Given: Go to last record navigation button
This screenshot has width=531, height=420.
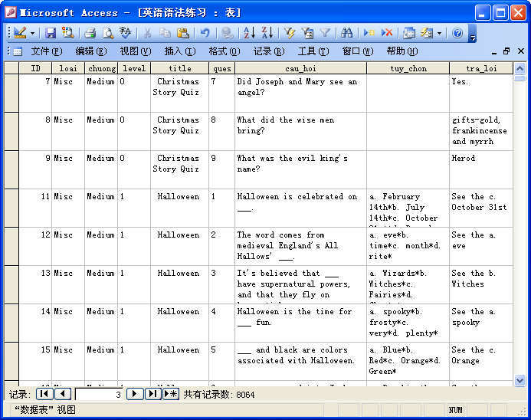Looking at the screenshot, I should [x=152, y=394].
